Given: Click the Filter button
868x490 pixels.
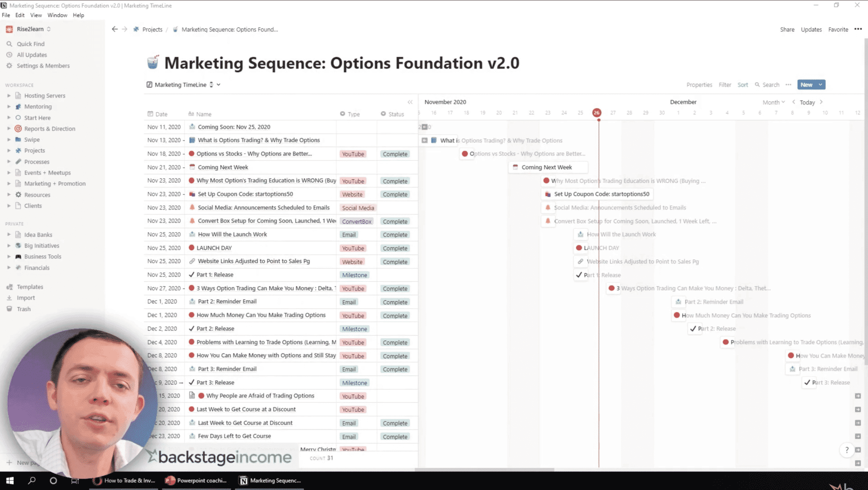Looking at the screenshot, I should pos(725,85).
